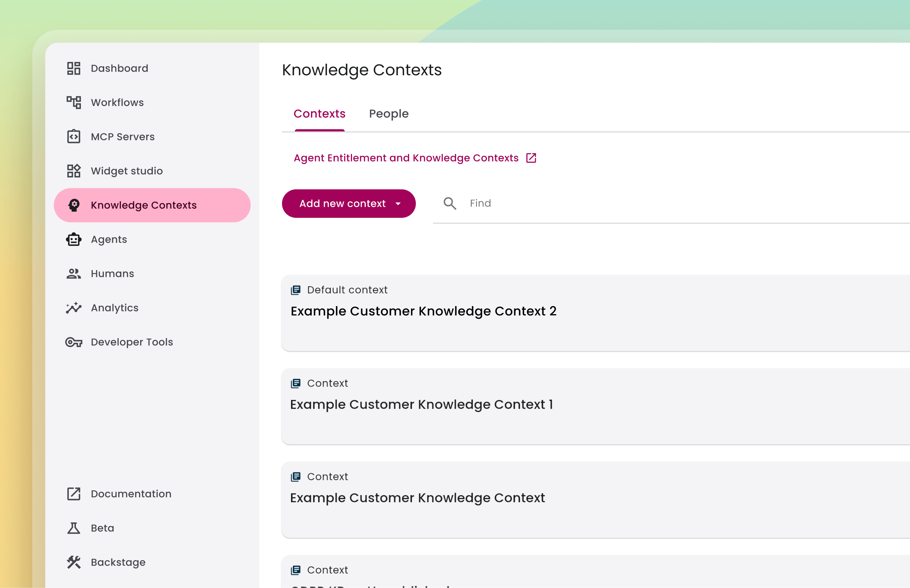
Task: Click the search magnifier icon
Action: (450, 204)
